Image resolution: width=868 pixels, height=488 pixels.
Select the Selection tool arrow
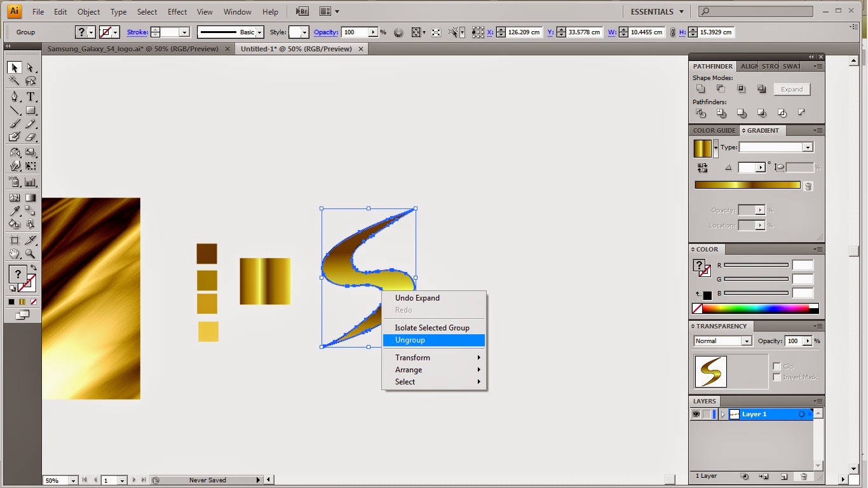pyautogui.click(x=15, y=67)
